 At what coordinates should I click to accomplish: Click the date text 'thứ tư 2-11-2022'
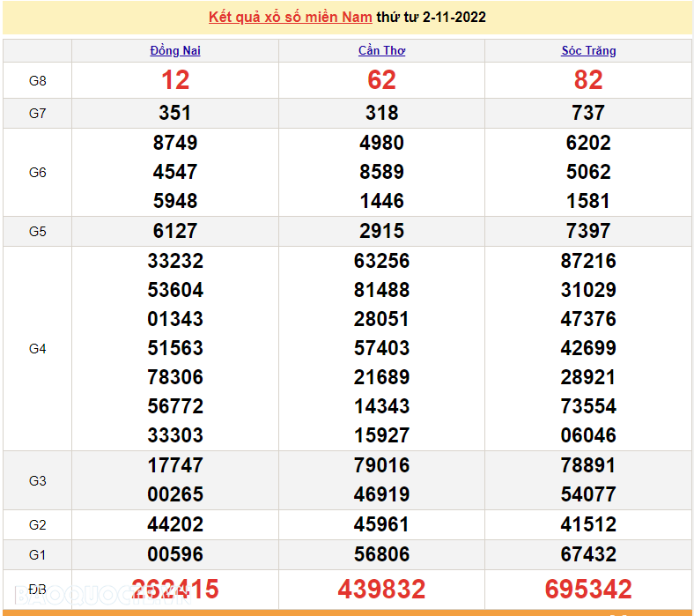(x=431, y=18)
